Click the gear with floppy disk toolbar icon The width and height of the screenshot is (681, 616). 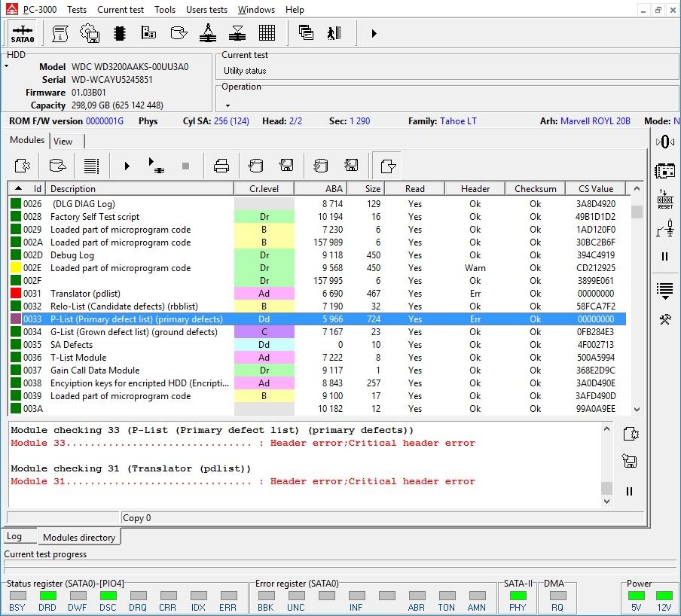click(90, 33)
